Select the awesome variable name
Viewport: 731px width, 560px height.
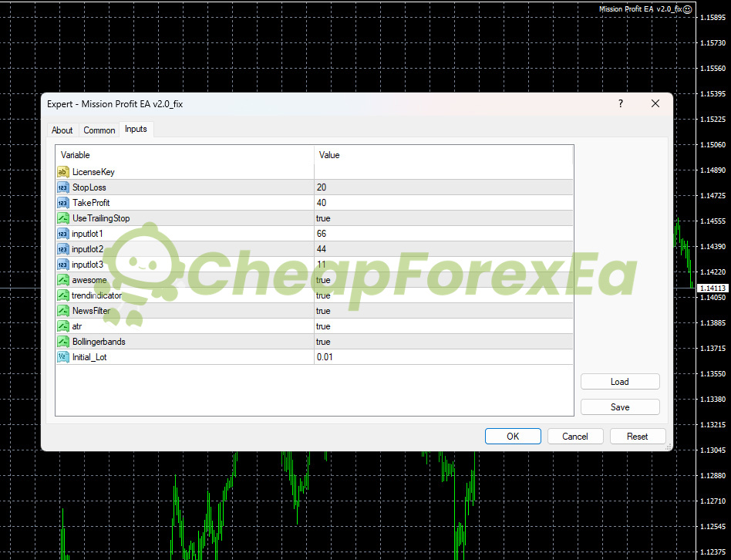89,280
